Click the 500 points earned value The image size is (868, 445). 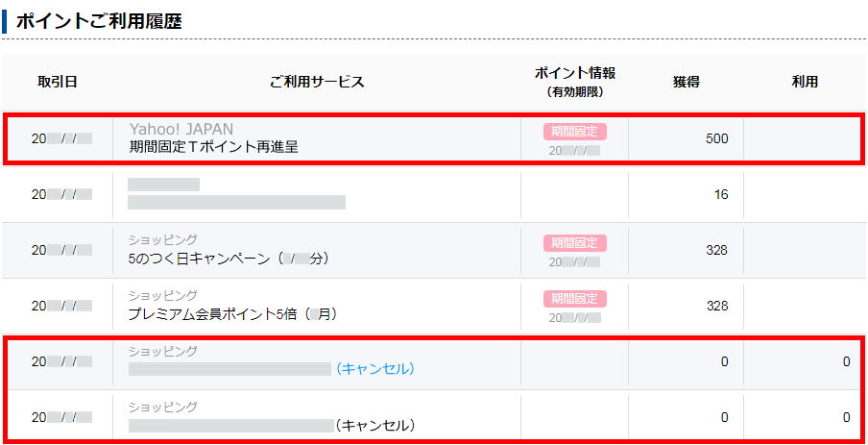[x=717, y=139]
